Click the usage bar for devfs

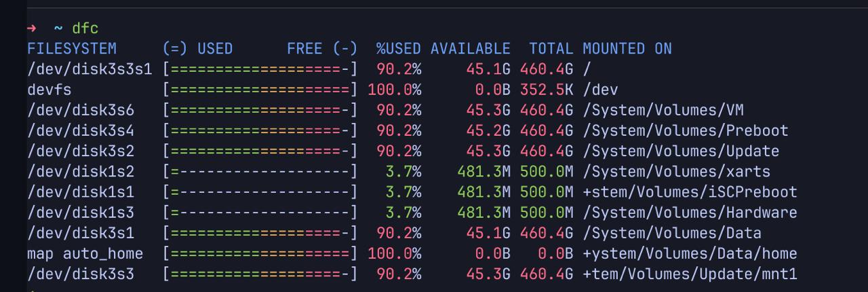tap(260, 90)
